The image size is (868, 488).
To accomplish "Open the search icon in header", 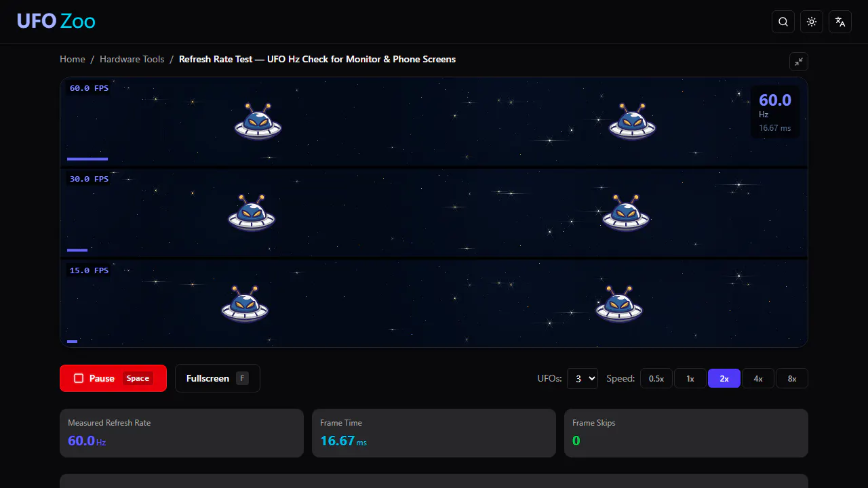I will tap(783, 22).
